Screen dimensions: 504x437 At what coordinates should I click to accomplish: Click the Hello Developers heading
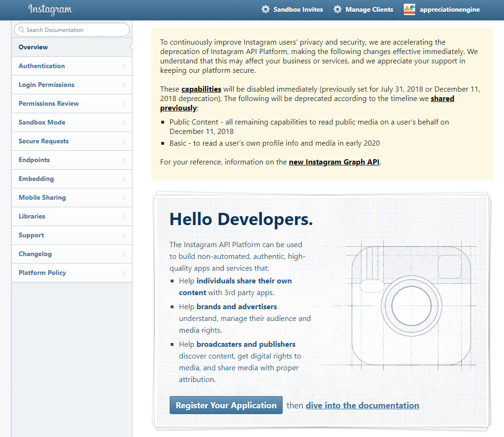(x=241, y=219)
